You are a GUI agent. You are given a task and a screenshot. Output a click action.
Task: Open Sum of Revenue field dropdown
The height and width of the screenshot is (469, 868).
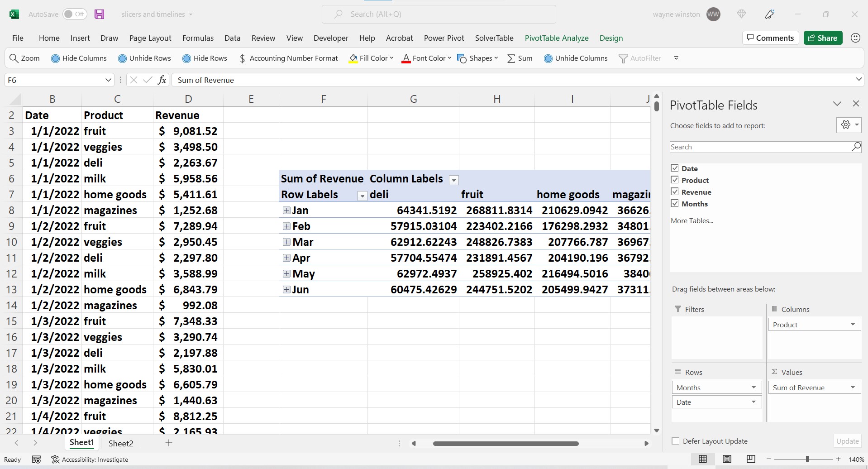click(x=852, y=388)
